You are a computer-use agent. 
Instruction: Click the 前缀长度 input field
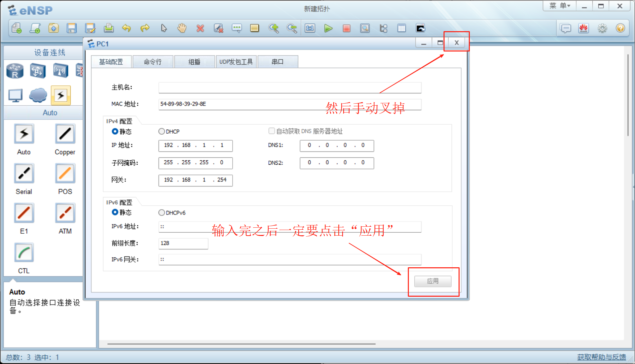click(x=183, y=243)
